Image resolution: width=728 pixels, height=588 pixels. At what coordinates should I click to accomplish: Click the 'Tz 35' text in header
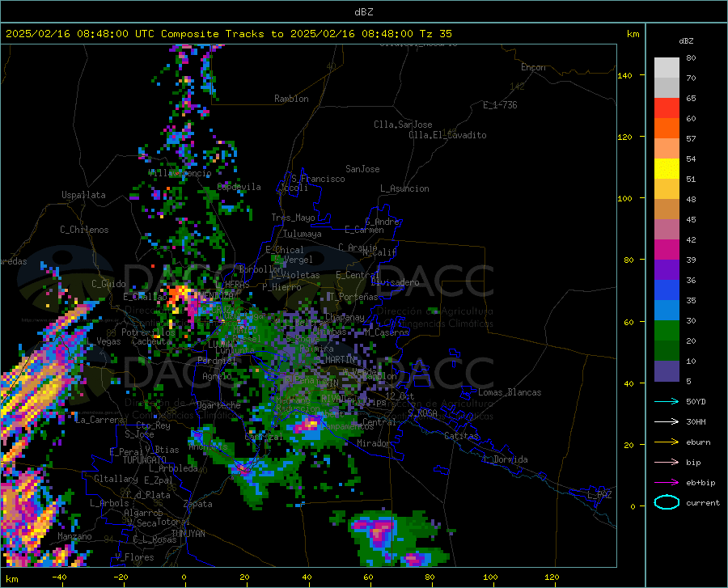point(435,34)
